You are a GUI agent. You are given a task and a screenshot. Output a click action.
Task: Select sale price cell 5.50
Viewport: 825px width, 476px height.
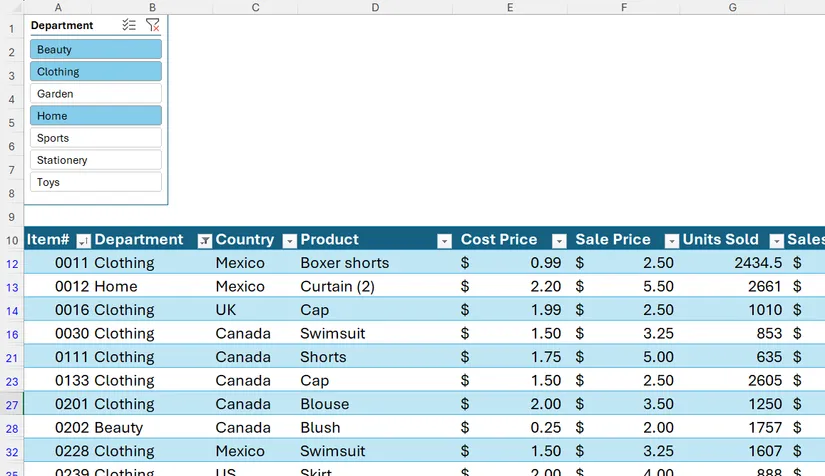point(623,286)
